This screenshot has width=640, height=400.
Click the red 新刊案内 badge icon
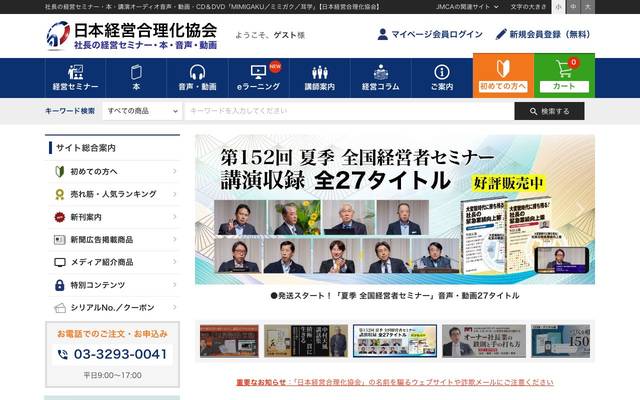click(x=60, y=217)
